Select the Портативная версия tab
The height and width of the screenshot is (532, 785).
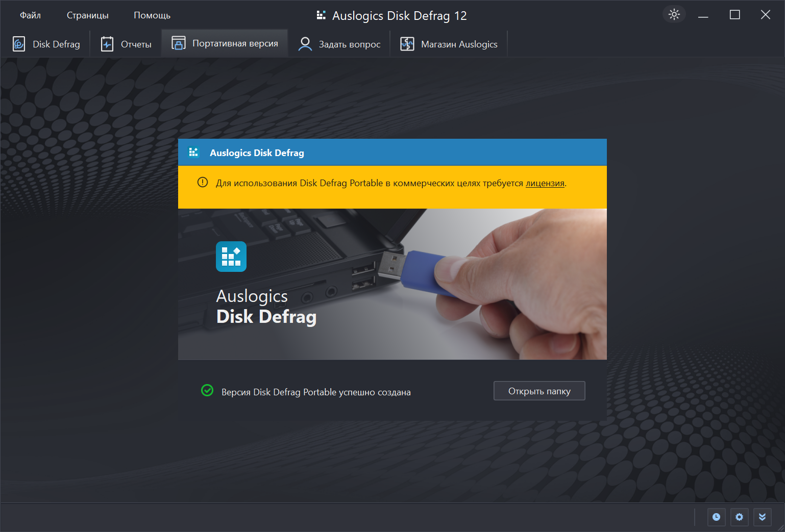225,43
